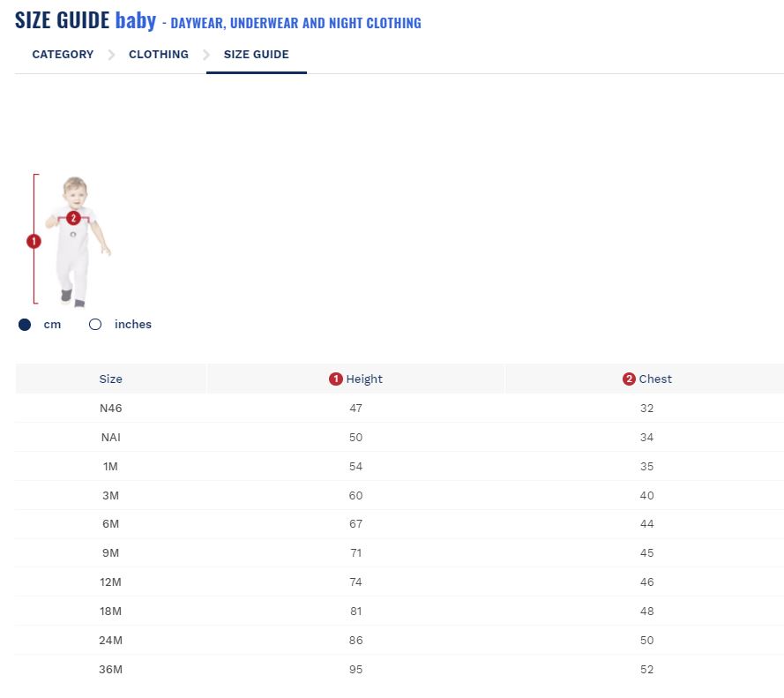The image size is (784, 698).
Task: Click the red 1 badge in Height header
Action: pos(335,379)
